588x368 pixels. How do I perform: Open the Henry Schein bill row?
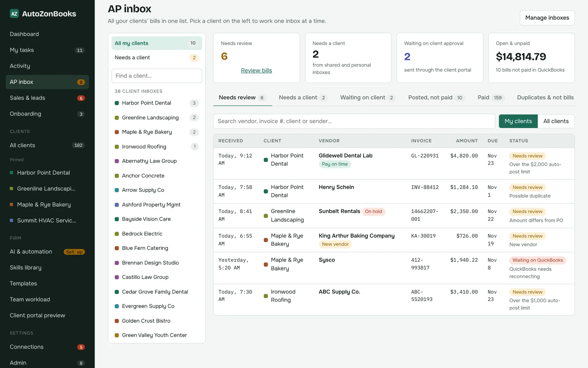(x=394, y=191)
